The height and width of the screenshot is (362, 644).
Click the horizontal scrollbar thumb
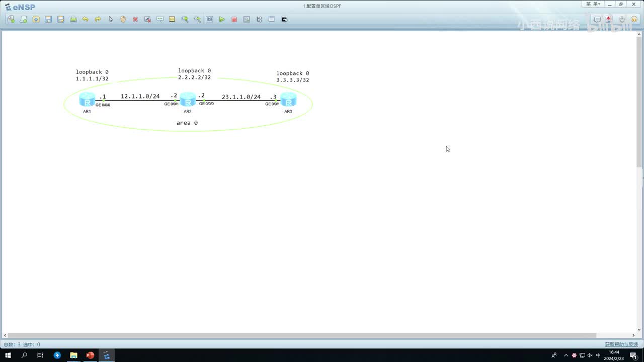(302, 335)
